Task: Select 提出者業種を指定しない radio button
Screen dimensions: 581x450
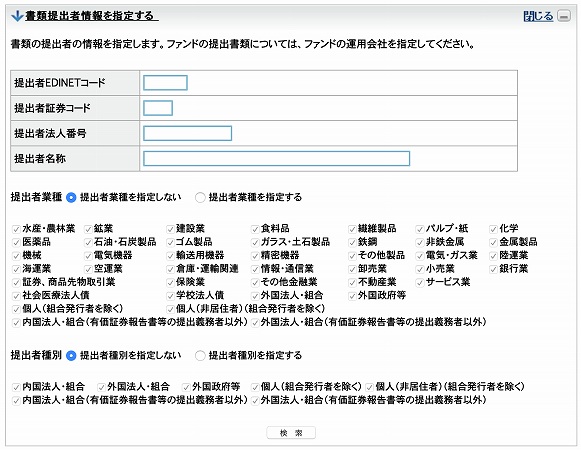Action: click(x=71, y=197)
